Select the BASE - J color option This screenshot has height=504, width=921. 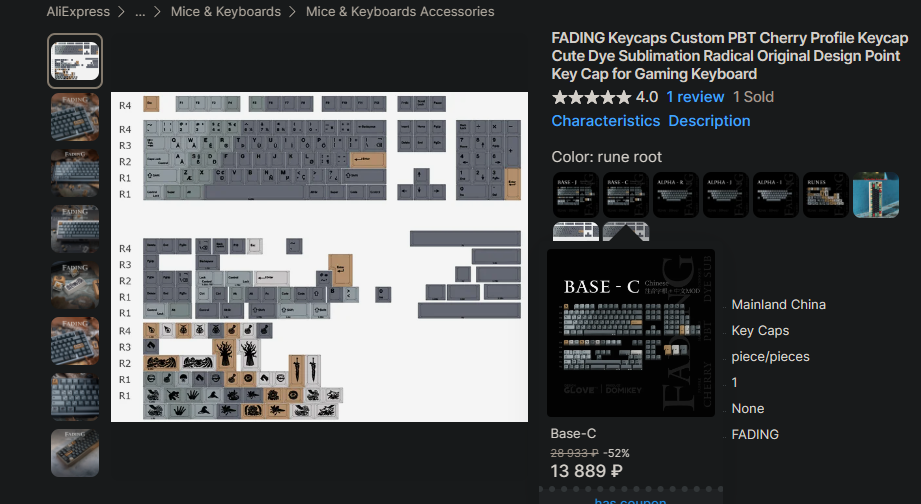[x=576, y=195]
